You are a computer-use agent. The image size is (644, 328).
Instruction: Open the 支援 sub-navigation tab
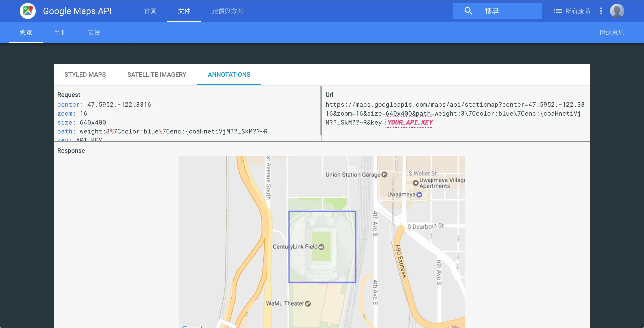pyautogui.click(x=94, y=32)
